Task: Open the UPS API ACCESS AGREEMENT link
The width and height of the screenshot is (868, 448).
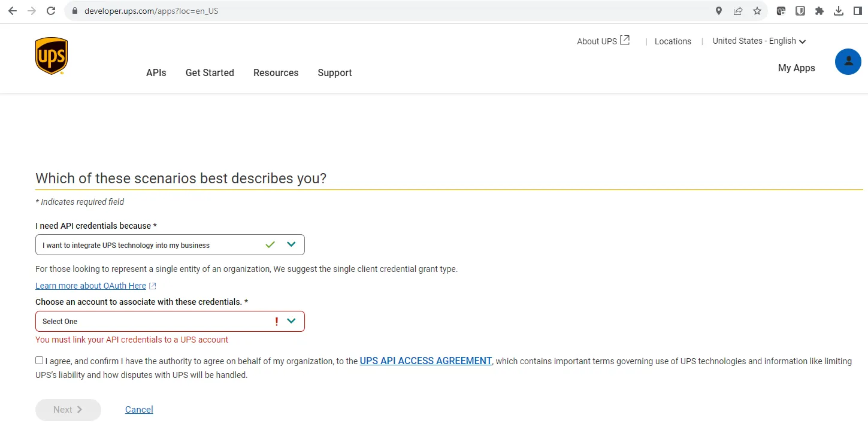Action: [x=425, y=361]
